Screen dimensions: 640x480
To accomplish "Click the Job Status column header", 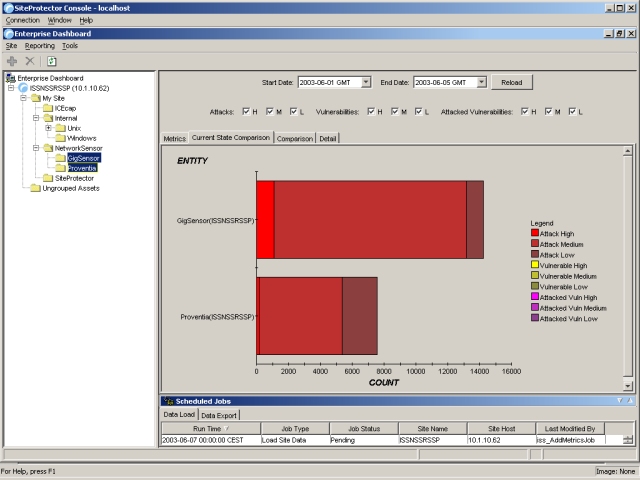I will pyautogui.click(x=364, y=429).
